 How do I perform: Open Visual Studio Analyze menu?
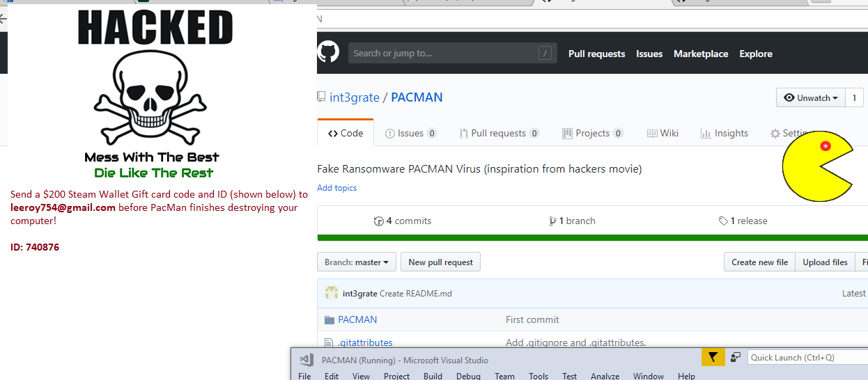pos(605,376)
